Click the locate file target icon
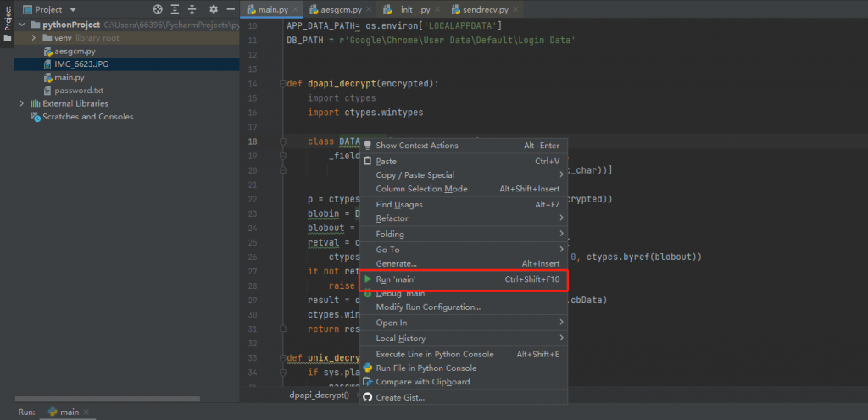 click(x=158, y=9)
